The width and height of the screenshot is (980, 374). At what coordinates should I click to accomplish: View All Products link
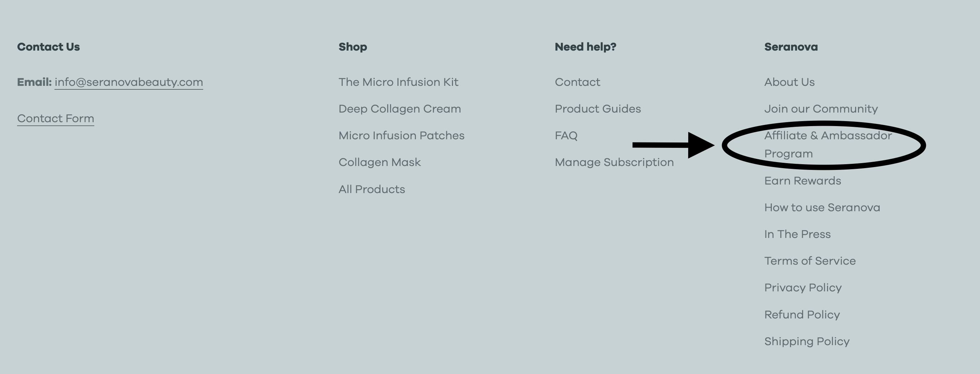click(x=372, y=189)
